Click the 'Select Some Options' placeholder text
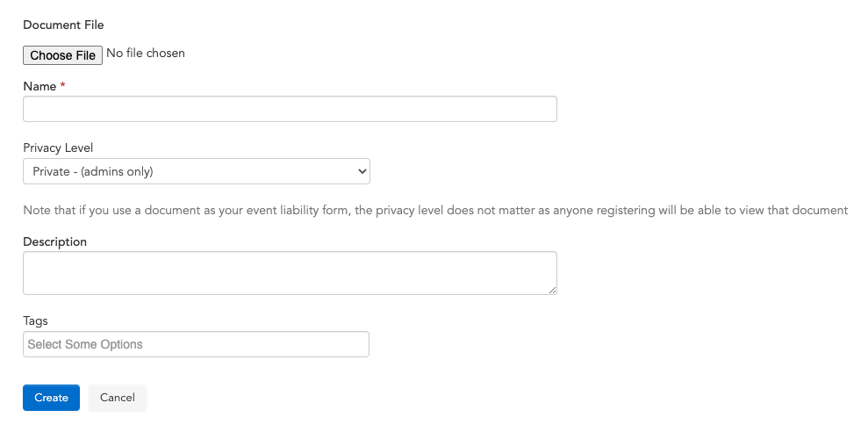 (x=85, y=344)
